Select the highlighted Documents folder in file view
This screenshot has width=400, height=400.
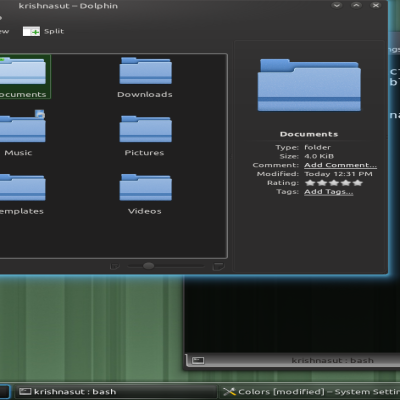tap(25, 77)
